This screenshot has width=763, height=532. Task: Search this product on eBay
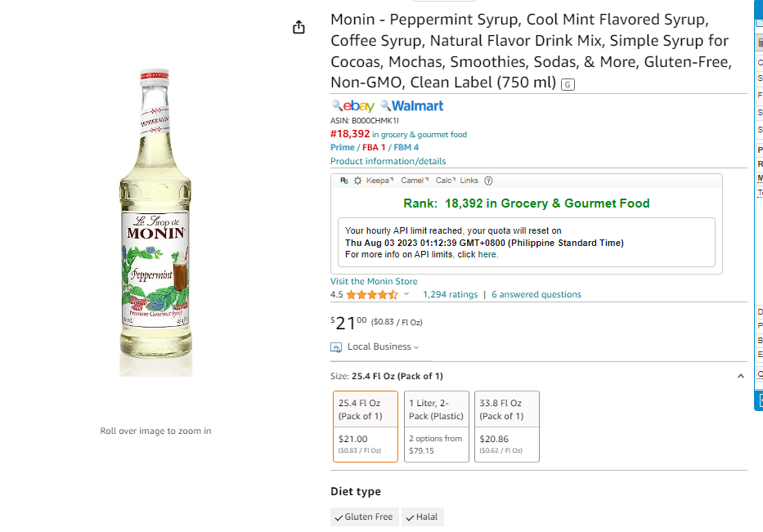tap(353, 105)
